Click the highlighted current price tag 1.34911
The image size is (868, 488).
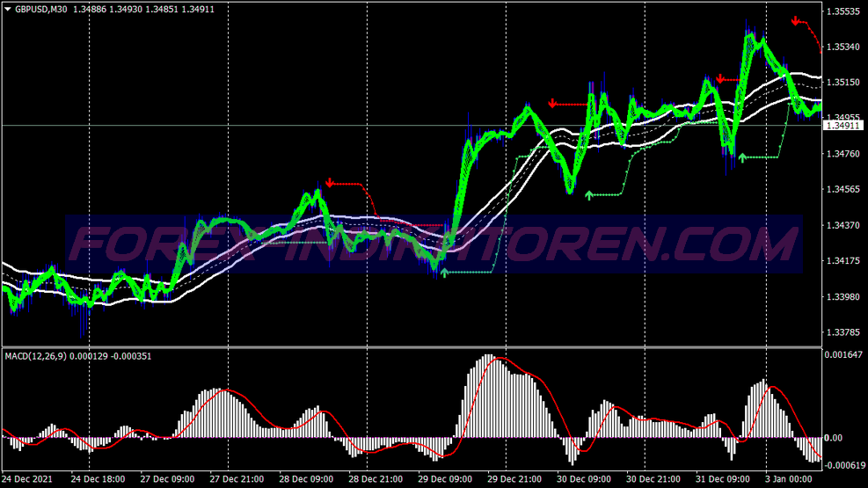pyautogui.click(x=843, y=126)
